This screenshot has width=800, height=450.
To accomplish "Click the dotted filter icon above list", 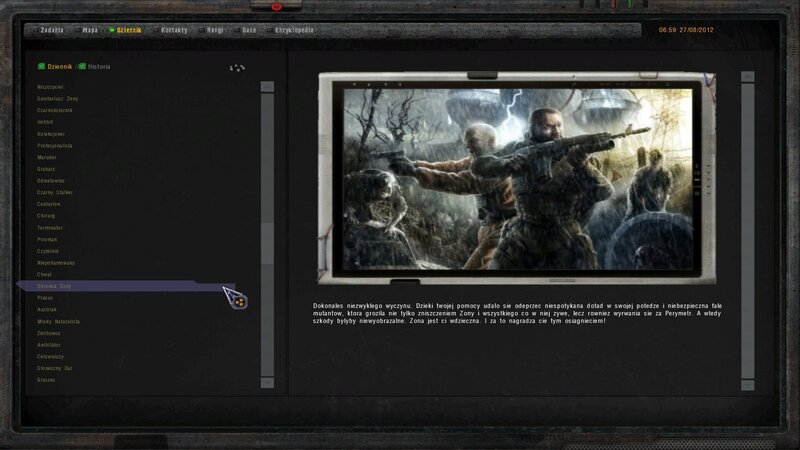I will coord(237,68).
